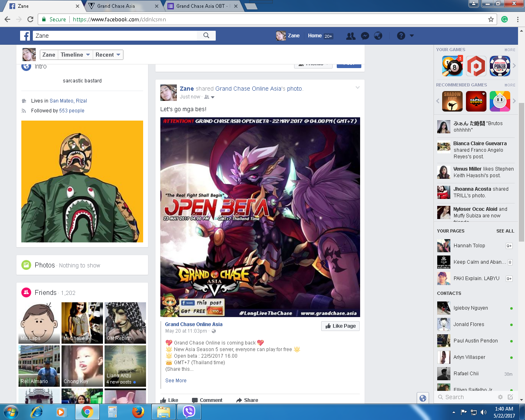The height and width of the screenshot is (420, 525).
Task: Open friend Mic Laps thumbnail
Action: tap(39, 323)
